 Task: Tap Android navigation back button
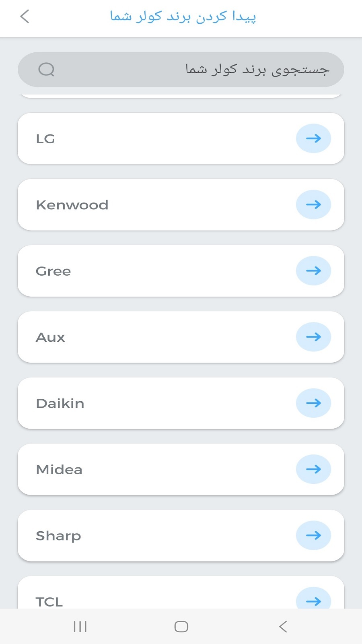(x=283, y=627)
